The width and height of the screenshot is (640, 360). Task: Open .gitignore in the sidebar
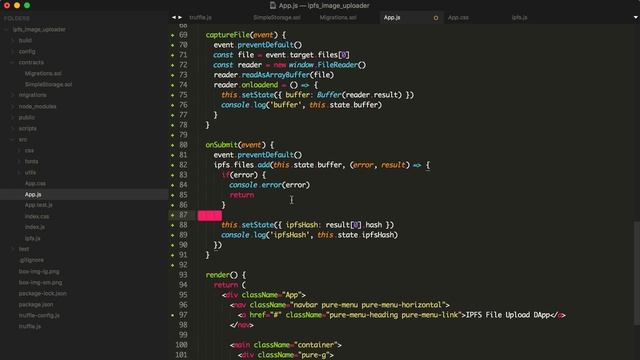click(x=31, y=260)
